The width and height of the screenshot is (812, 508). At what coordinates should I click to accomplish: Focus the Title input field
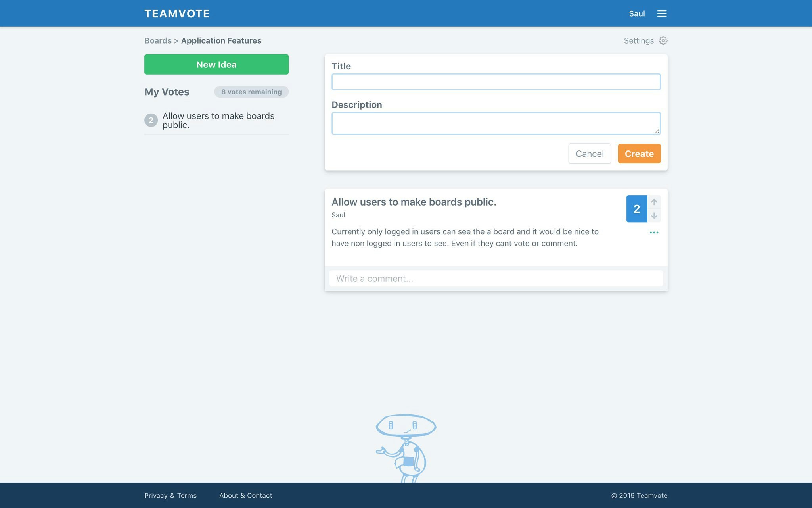(x=496, y=82)
